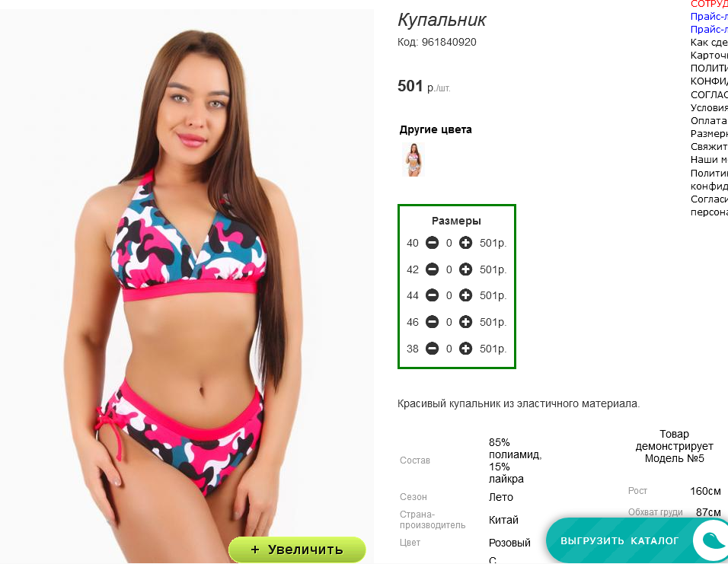728x564 pixels.
Task: Open the Условия sidebar link
Action: click(x=709, y=107)
